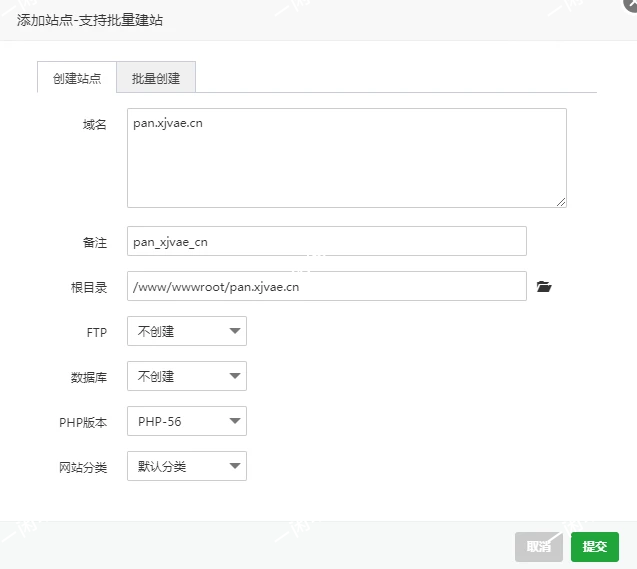Click the resize handle of the domain textarea
637x569 pixels.
561,202
